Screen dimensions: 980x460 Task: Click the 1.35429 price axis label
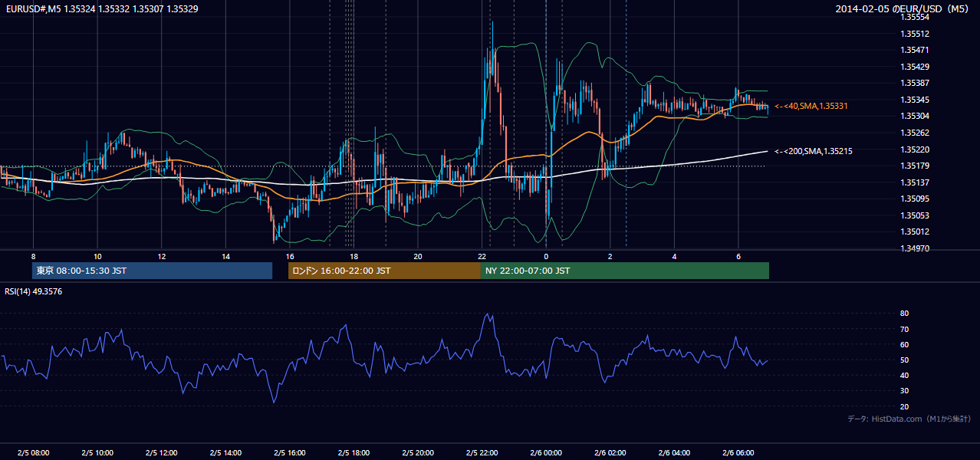(915, 67)
